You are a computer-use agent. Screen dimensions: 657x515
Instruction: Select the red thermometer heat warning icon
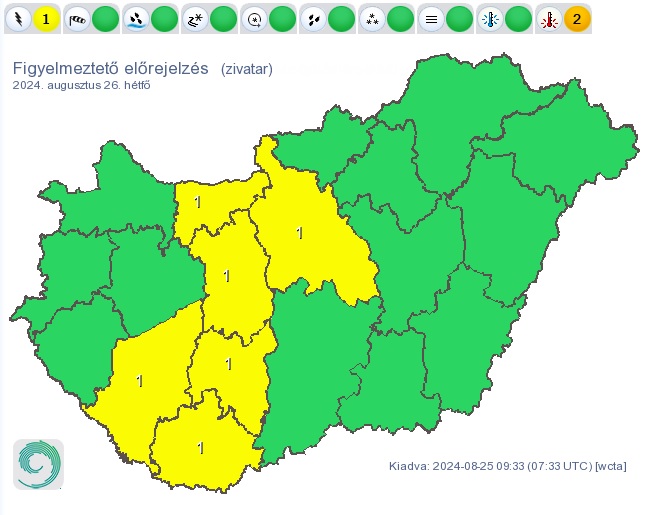click(549, 18)
